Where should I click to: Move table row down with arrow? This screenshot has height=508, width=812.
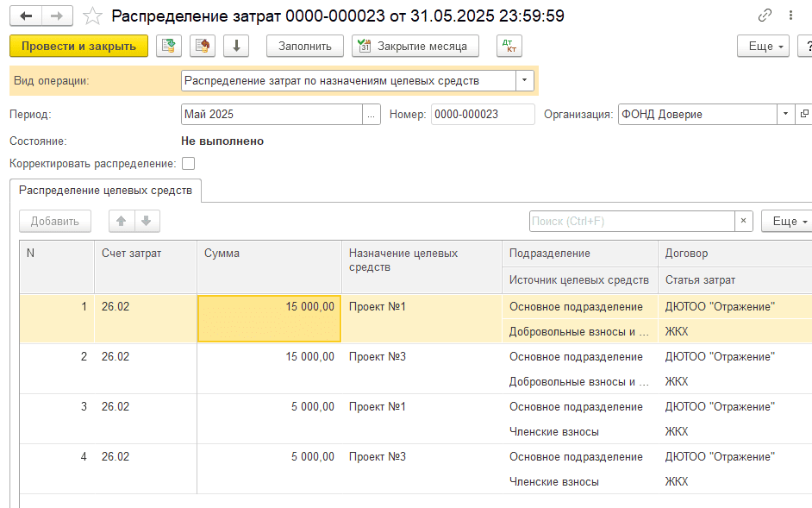tap(146, 221)
